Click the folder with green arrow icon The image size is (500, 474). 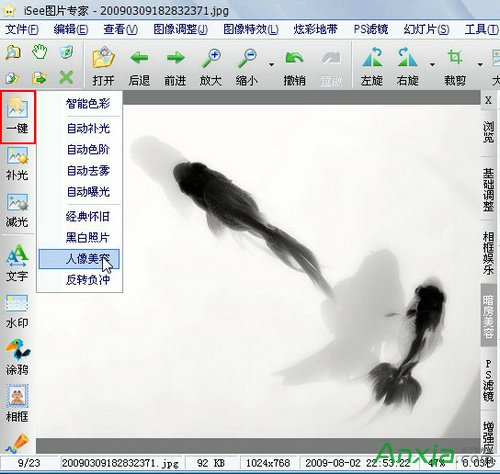(39, 78)
